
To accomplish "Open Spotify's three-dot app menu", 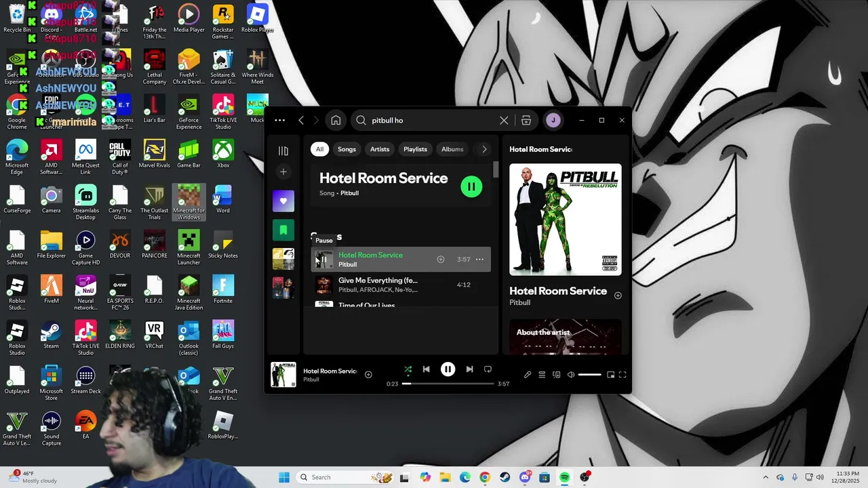I will coord(279,121).
